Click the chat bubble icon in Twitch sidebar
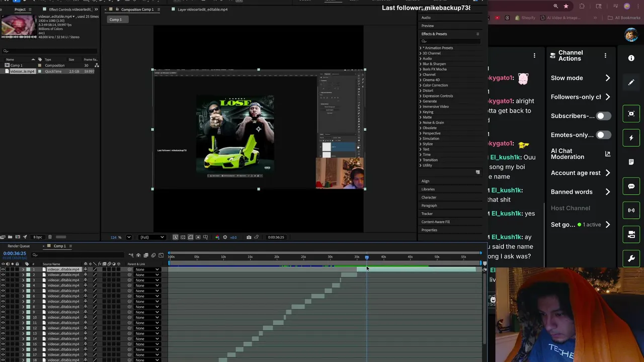 (631, 186)
